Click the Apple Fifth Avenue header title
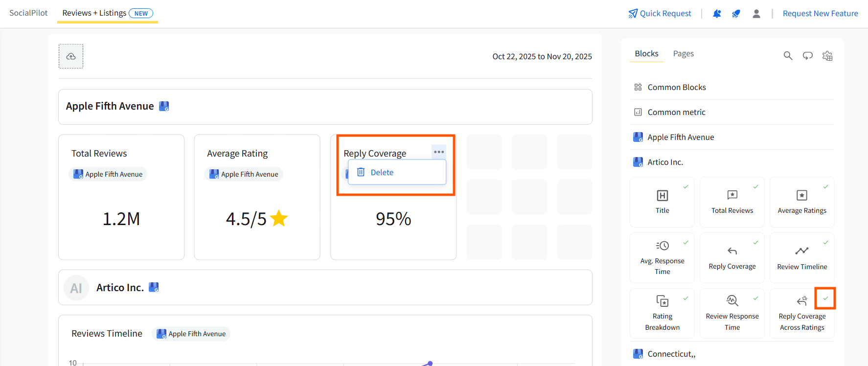 110,106
